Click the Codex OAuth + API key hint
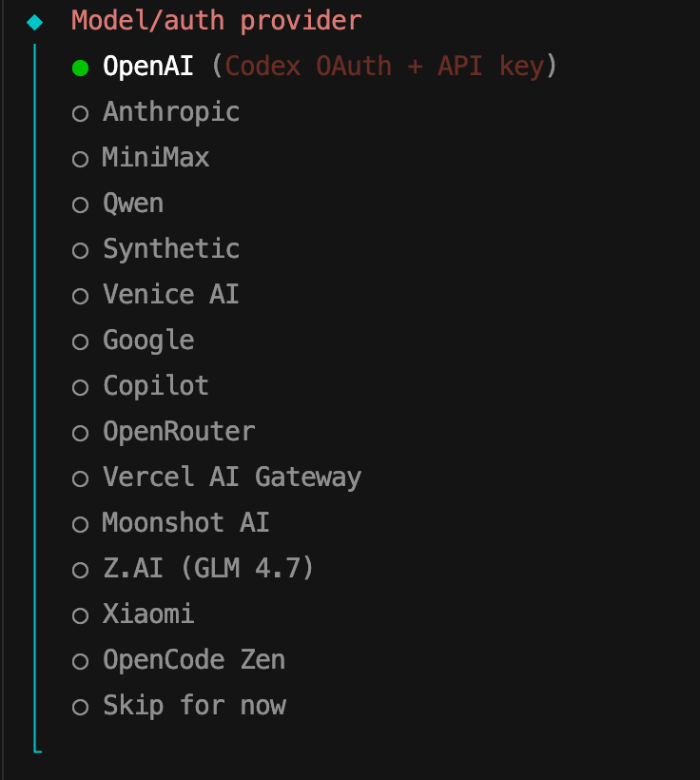The height and width of the screenshot is (780, 700). [x=384, y=67]
